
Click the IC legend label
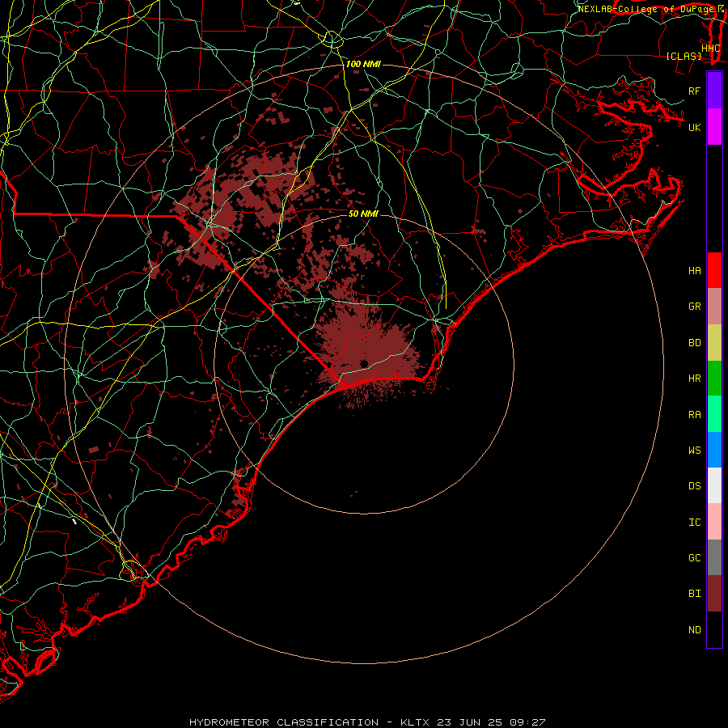pyautogui.click(x=694, y=523)
